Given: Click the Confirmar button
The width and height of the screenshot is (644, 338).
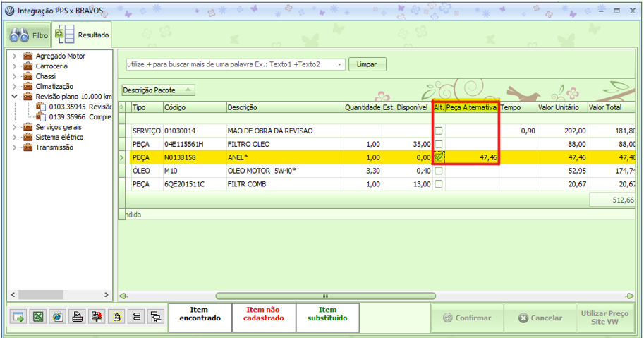Looking at the screenshot, I should 468,318.
